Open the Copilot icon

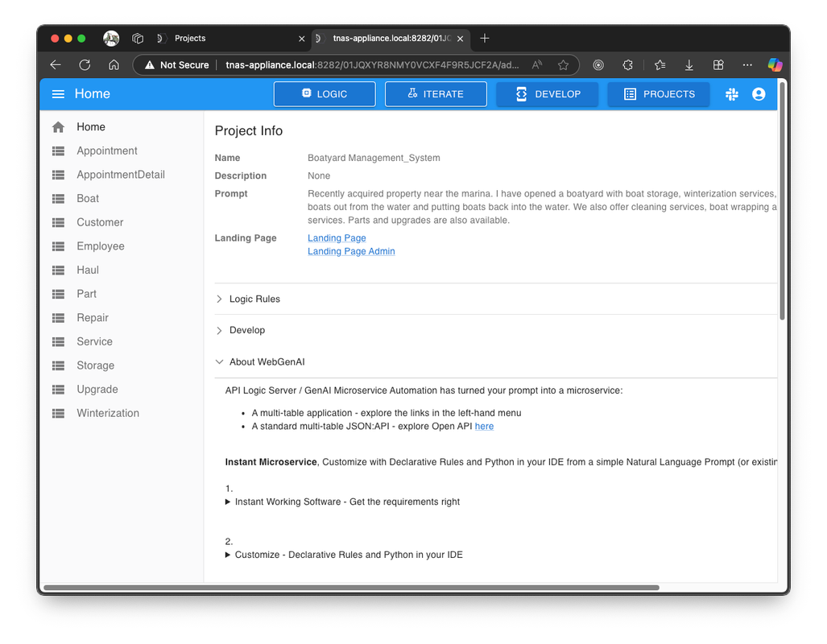775,65
